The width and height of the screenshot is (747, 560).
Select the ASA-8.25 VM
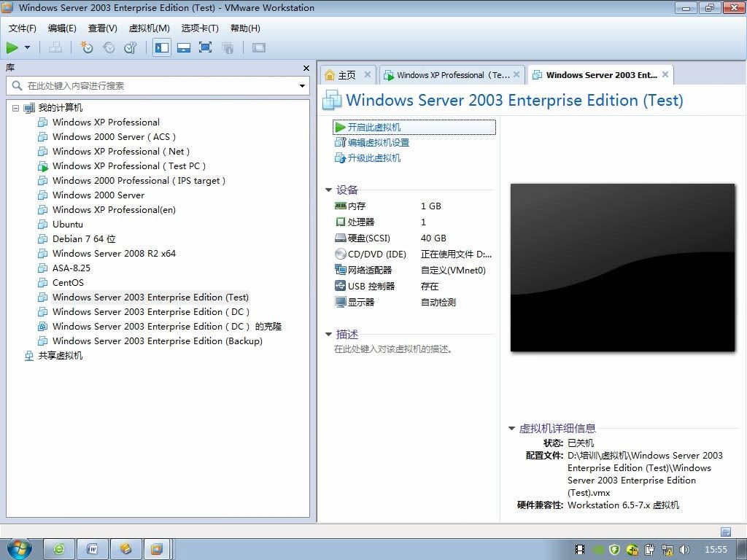click(x=71, y=268)
